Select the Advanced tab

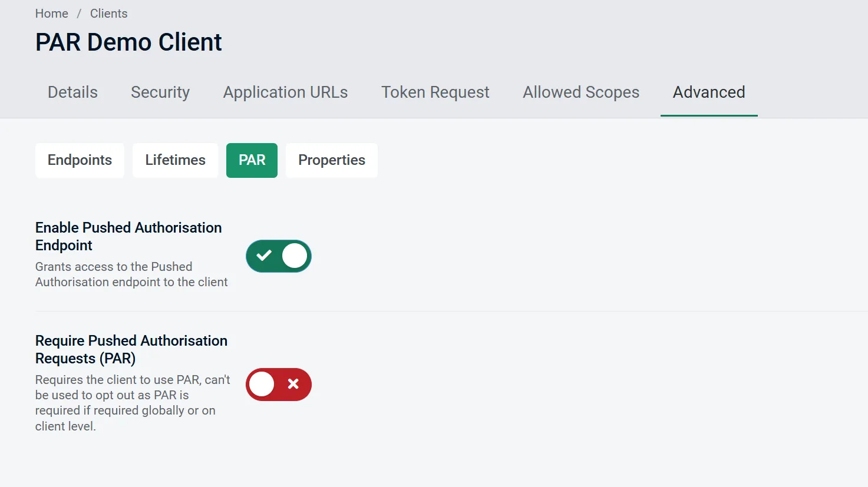pos(708,92)
